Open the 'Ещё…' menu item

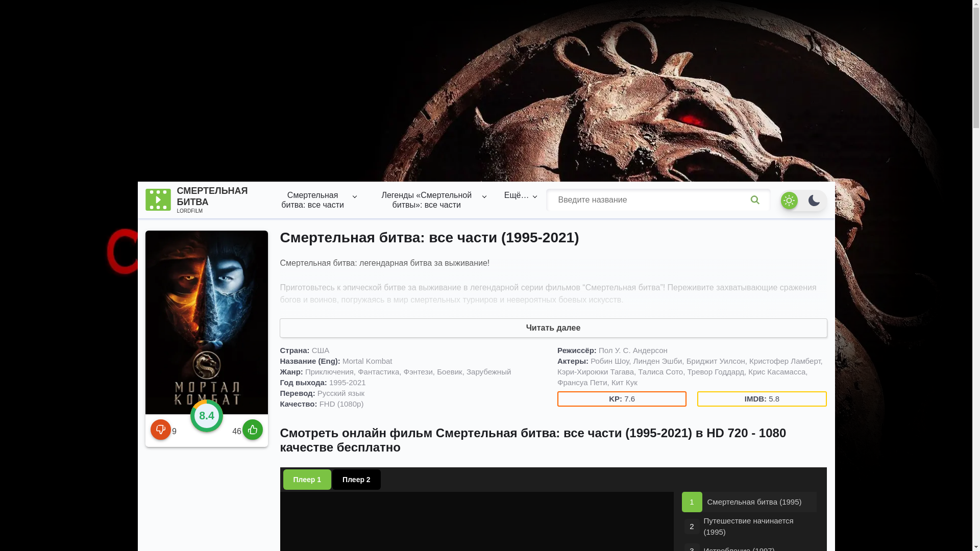[517, 195]
